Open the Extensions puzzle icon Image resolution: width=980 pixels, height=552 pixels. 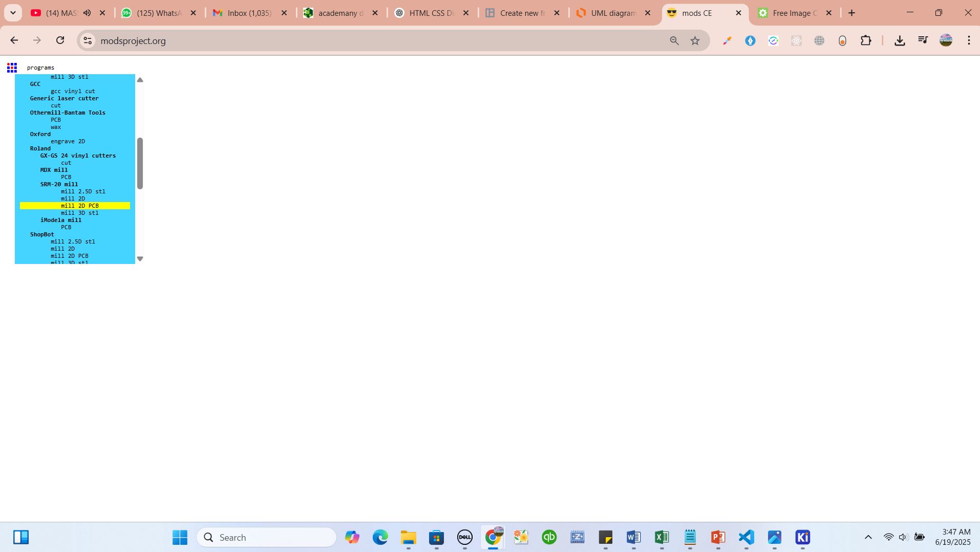(x=866, y=40)
